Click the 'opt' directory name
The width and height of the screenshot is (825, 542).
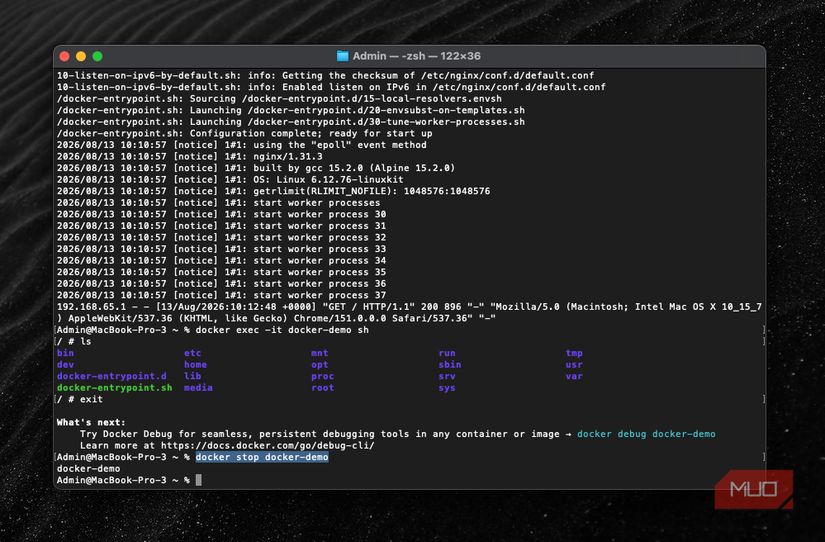click(x=319, y=365)
